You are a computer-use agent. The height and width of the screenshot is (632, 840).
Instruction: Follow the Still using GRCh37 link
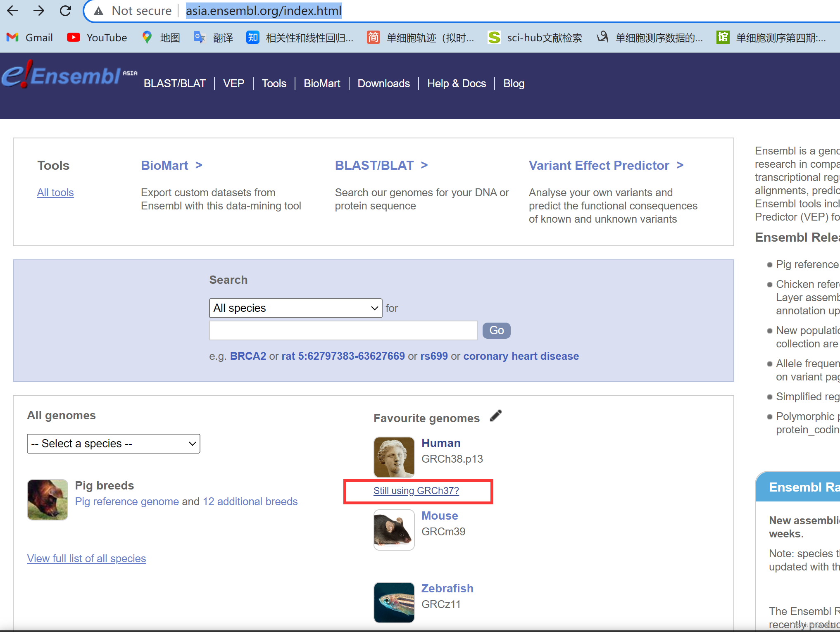click(416, 491)
